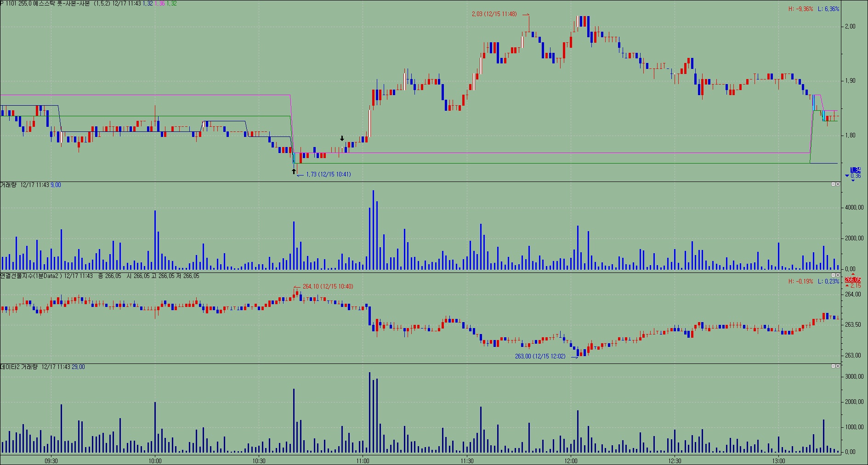
Task: Click the 264.10 (12/15 10:40) high label
Action: point(328,286)
